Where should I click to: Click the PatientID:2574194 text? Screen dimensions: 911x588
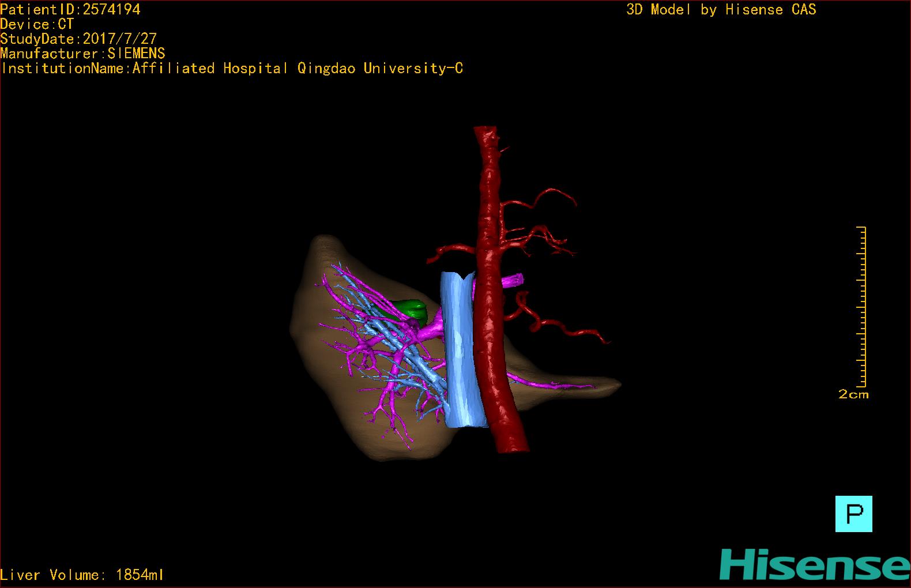coord(70,9)
